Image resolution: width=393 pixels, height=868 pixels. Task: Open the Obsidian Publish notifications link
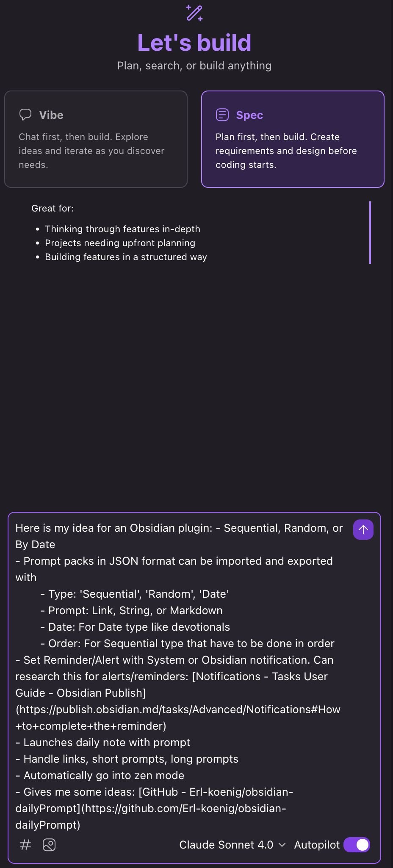click(x=178, y=709)
